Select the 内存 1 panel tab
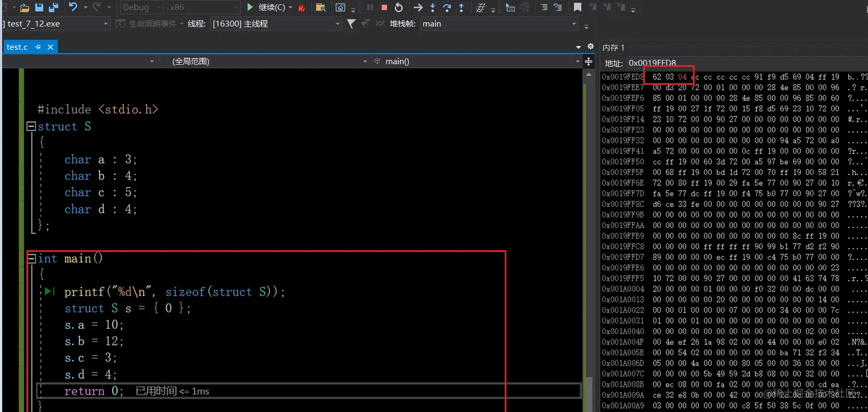Screen dimensions: 868x412 click(613, 47)
